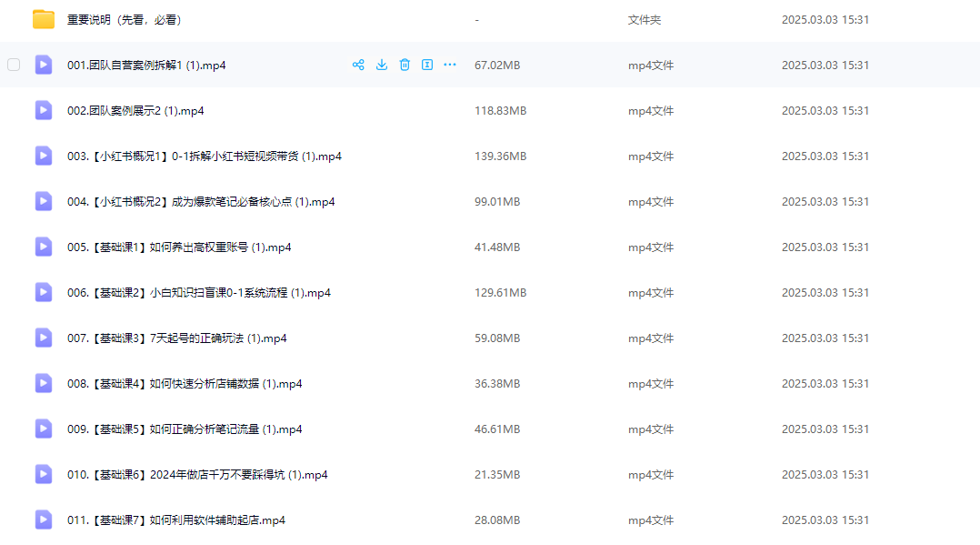The width and height of the screenshot is (980, 545).
Task: Click the 文件夹 type label
Action: pyautogui.click(x=645, y=20)
